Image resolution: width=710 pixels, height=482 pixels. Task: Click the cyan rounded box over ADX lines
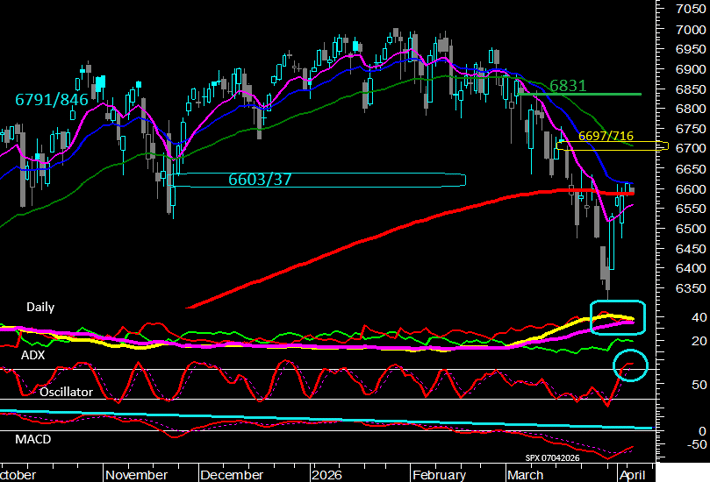(616, 317)
